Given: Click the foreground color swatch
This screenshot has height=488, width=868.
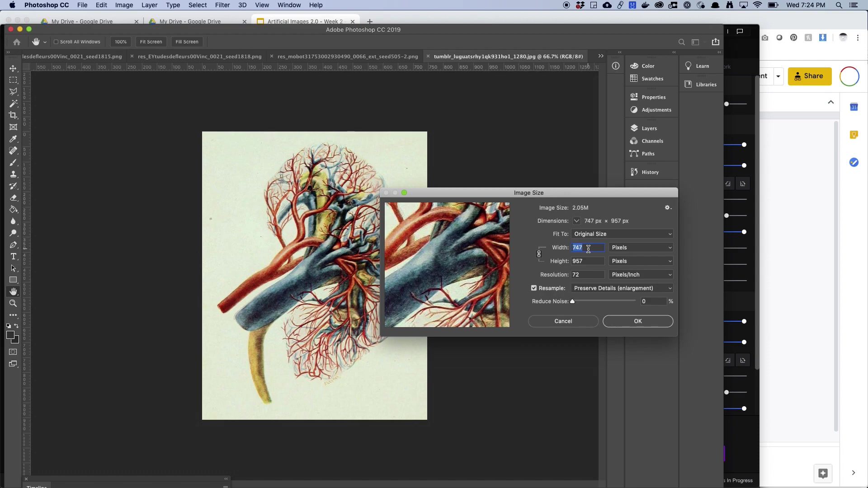Looking at the screenshot, I should (x=10, y=335).
